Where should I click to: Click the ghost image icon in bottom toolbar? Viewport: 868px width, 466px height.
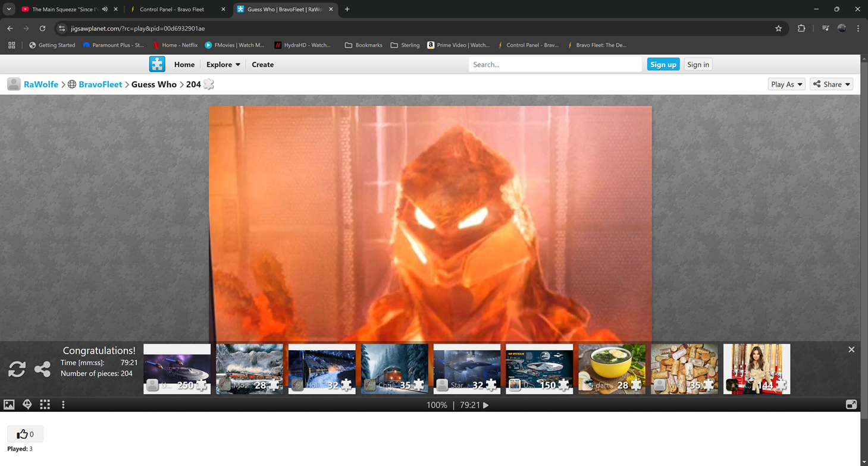27,405
